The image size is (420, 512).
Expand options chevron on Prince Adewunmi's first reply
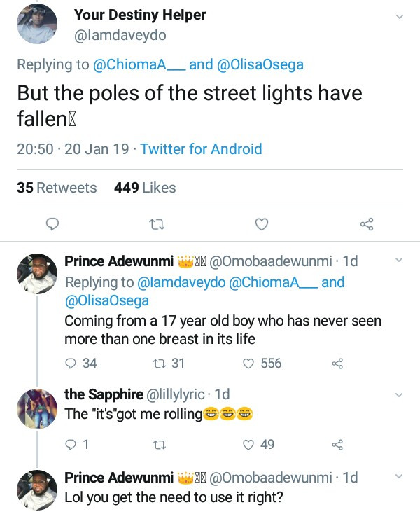[400, 261]
